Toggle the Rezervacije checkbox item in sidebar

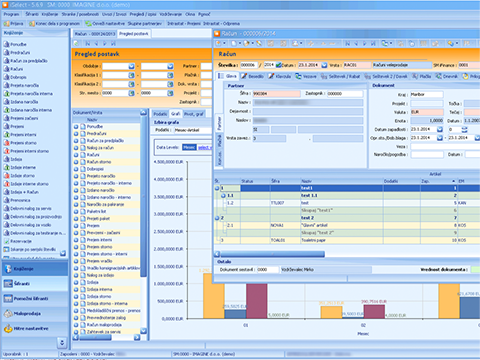click(18, 241)
